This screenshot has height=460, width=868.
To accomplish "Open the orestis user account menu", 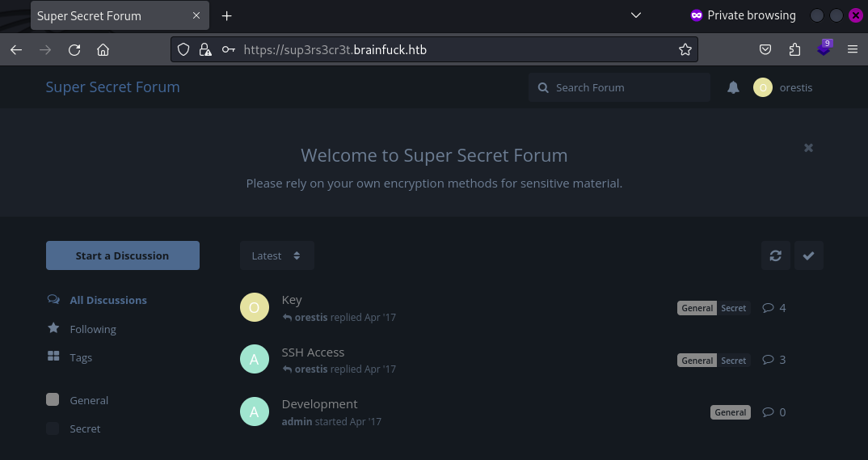I will [783, 87].
